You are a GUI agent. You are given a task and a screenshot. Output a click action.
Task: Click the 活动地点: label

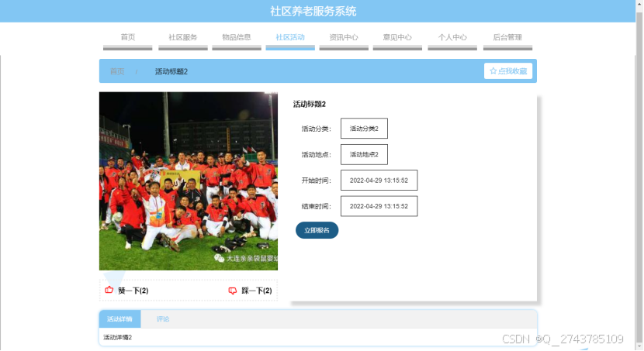point(317,155)
